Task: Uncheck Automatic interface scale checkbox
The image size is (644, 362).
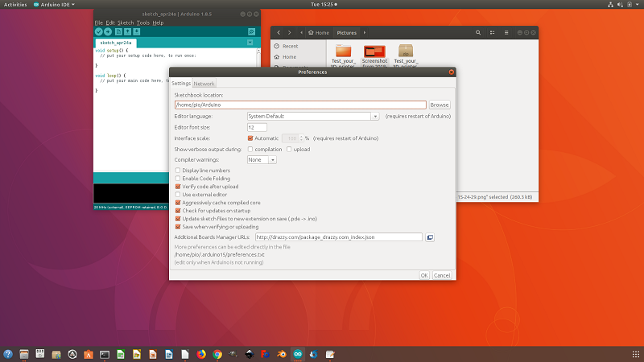Action: [250, 138]
